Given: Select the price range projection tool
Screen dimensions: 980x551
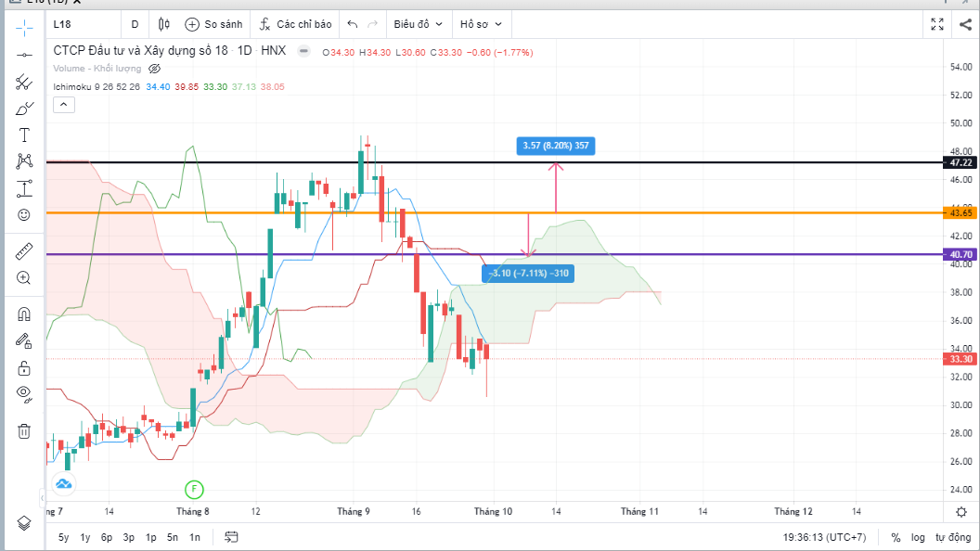Looking at the screenshot, I should tap(24, 188).
